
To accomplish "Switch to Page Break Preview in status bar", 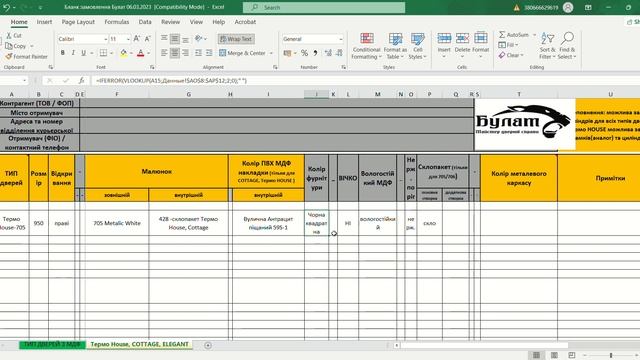I will point(572,355).
